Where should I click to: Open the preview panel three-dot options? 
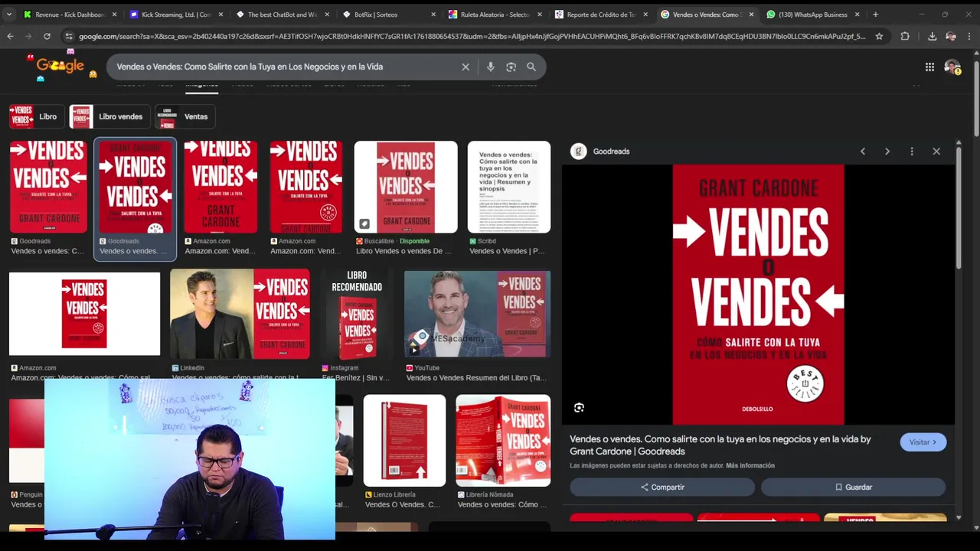pos(912,152)
